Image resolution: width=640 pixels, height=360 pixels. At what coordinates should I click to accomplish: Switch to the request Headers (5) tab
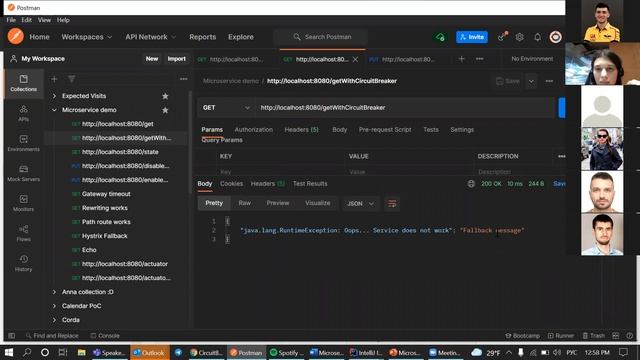(301, 129)
